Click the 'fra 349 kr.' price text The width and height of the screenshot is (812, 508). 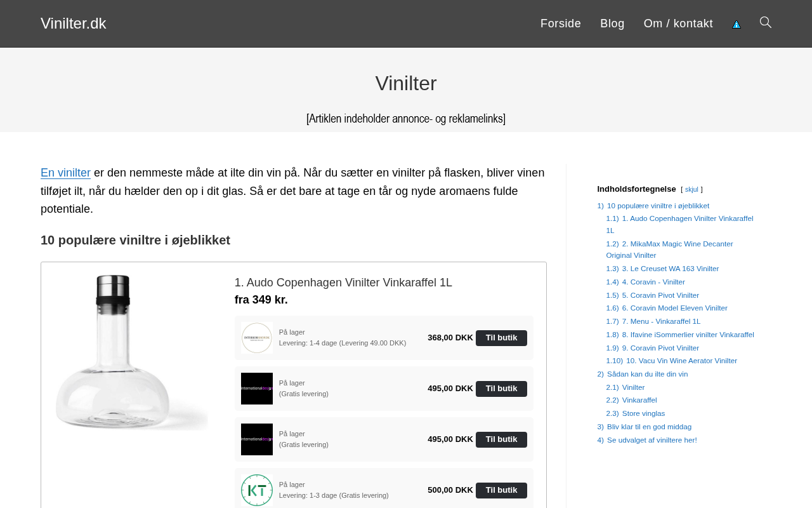tap(261, 300)
